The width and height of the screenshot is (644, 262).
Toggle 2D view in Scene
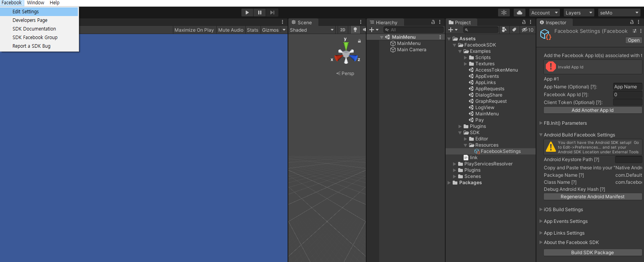pos(343,30)
